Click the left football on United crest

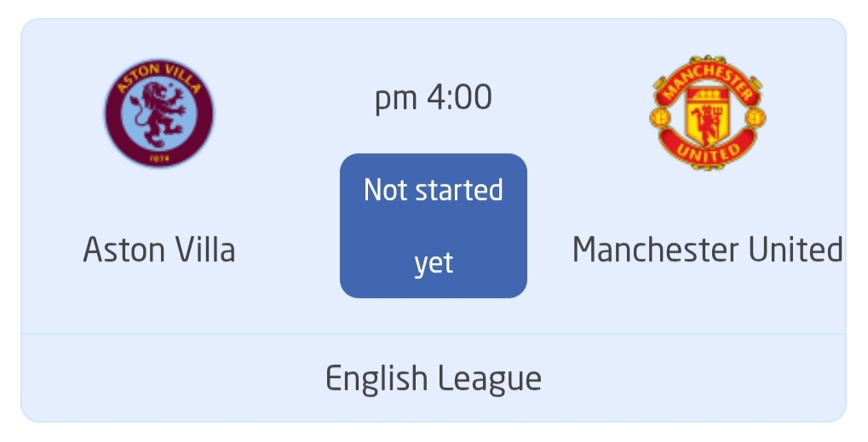pyautogui.click(x=660, y=118)
